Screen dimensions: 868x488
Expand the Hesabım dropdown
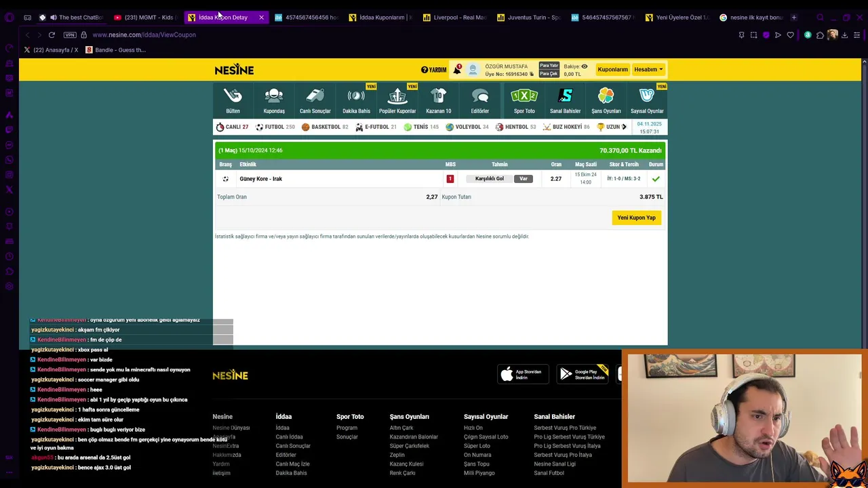pos(648,69)
